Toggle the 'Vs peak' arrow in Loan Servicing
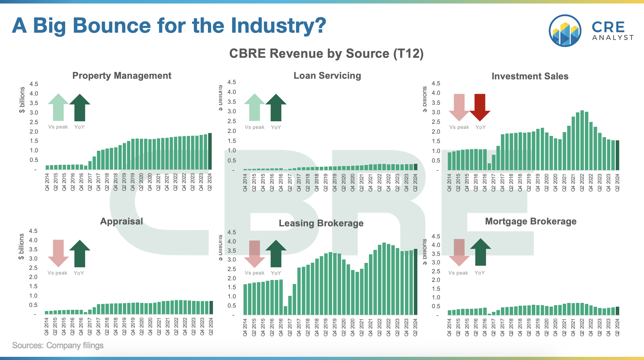 pos(254,108)
